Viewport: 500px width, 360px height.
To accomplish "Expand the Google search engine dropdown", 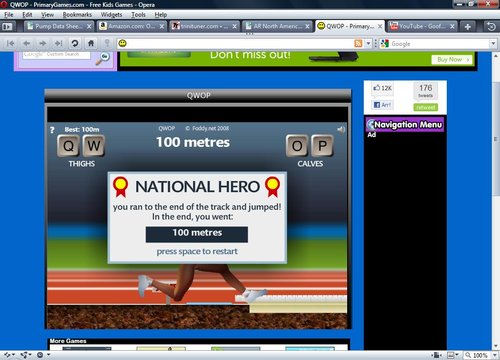I will (x=493, y=44).
